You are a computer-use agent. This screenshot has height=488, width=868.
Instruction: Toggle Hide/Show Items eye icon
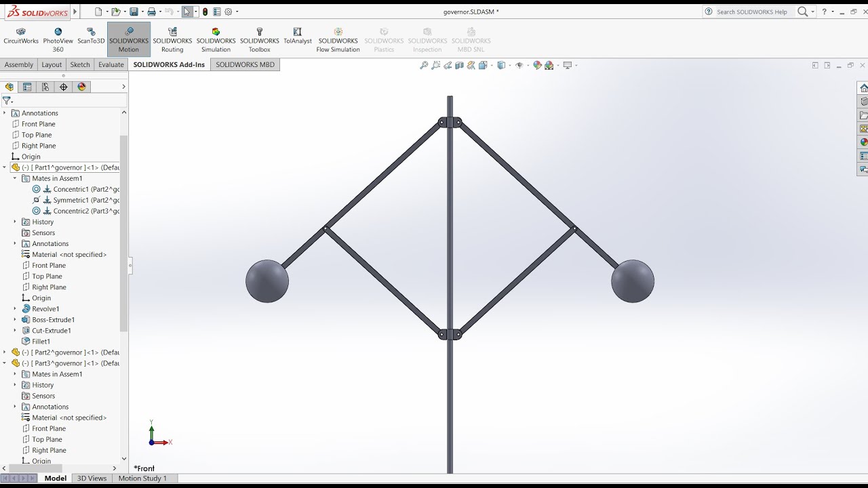519,65
